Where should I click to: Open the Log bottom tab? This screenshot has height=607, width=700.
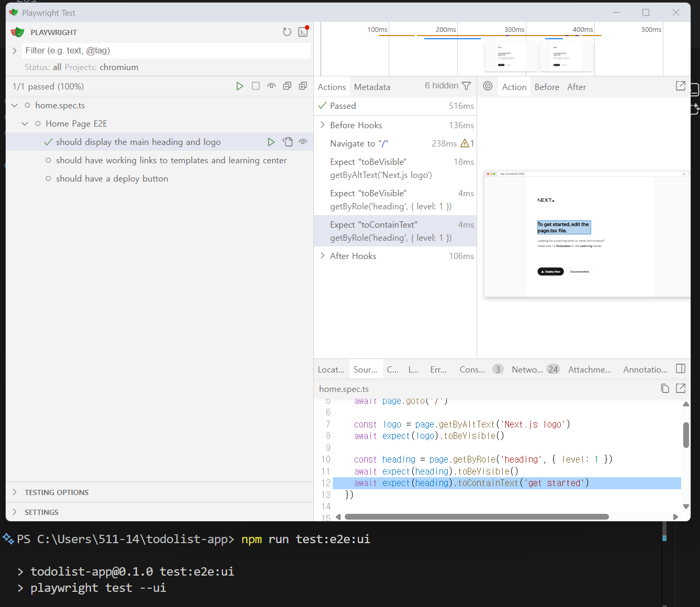[414, 369]
